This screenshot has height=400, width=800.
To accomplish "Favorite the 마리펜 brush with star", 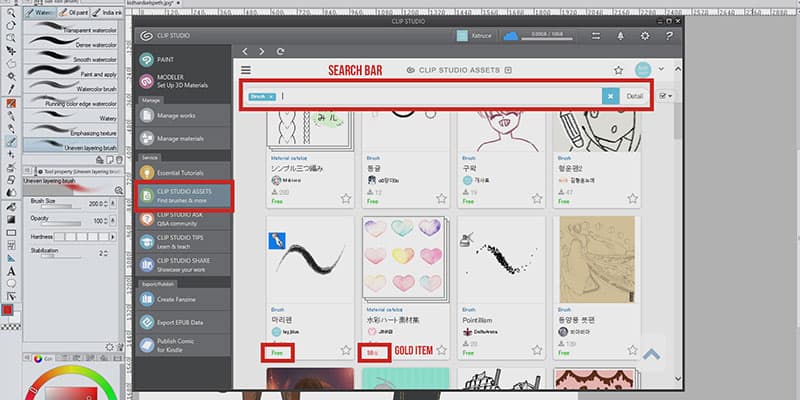I will pyautogui.click(x=346, y=350).
